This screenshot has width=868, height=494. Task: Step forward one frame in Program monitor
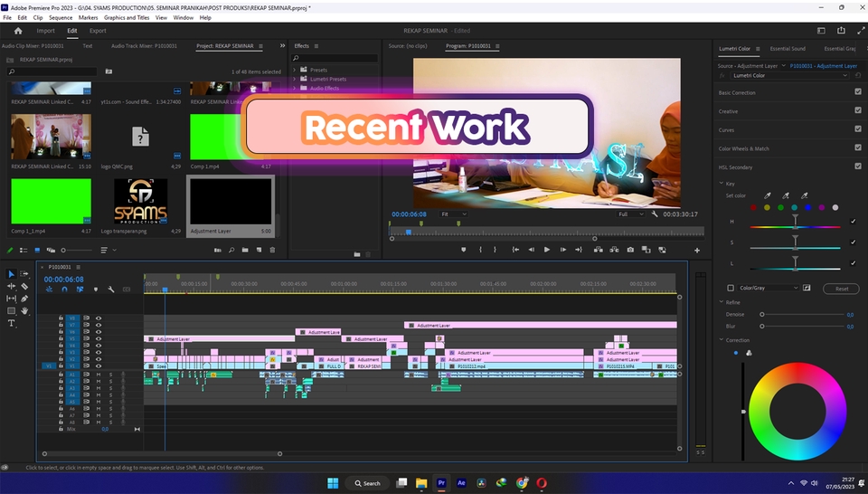(x=563, y=250)
